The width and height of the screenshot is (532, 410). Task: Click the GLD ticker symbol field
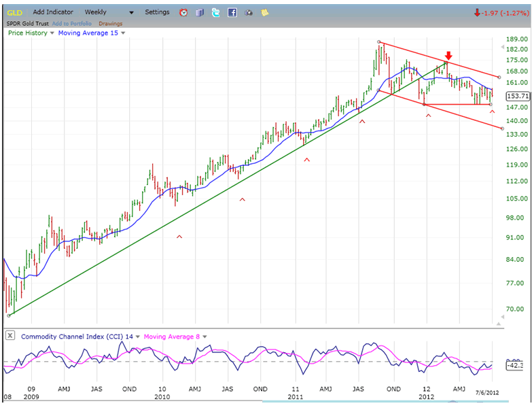(x=15, y=12)
